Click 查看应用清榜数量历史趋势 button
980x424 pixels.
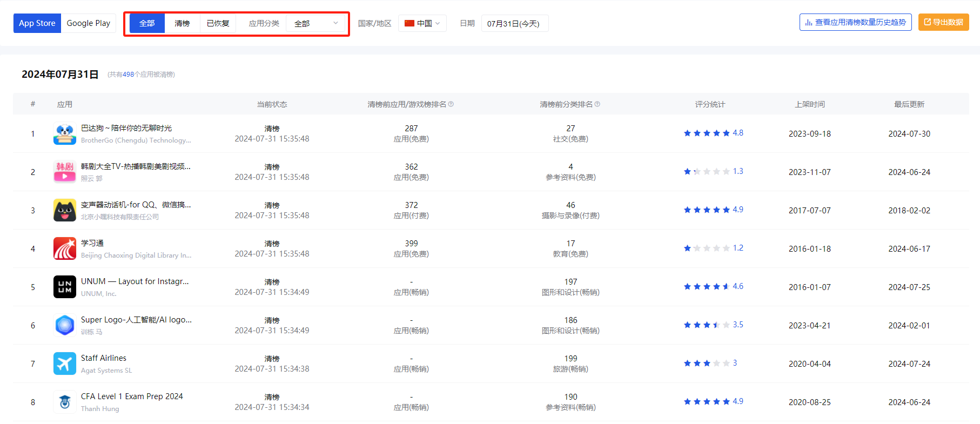(x=855, y=23)
